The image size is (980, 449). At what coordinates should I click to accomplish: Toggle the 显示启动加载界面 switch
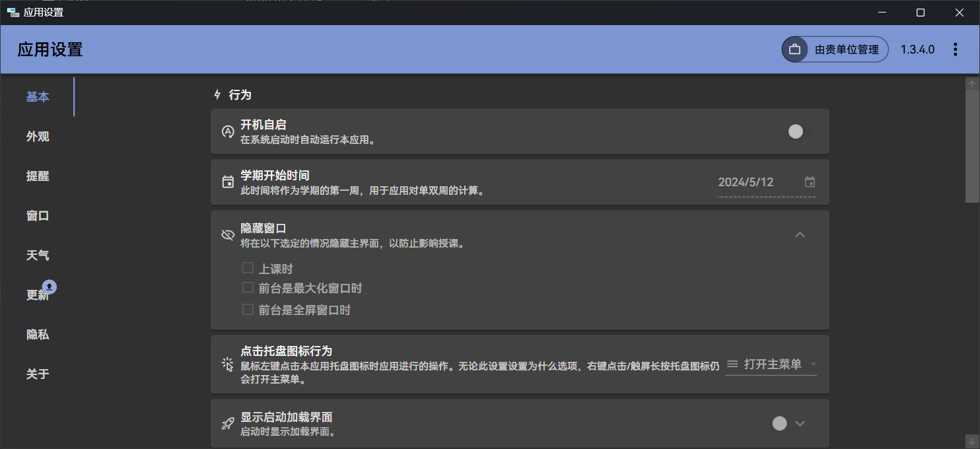tap(779, 423)
